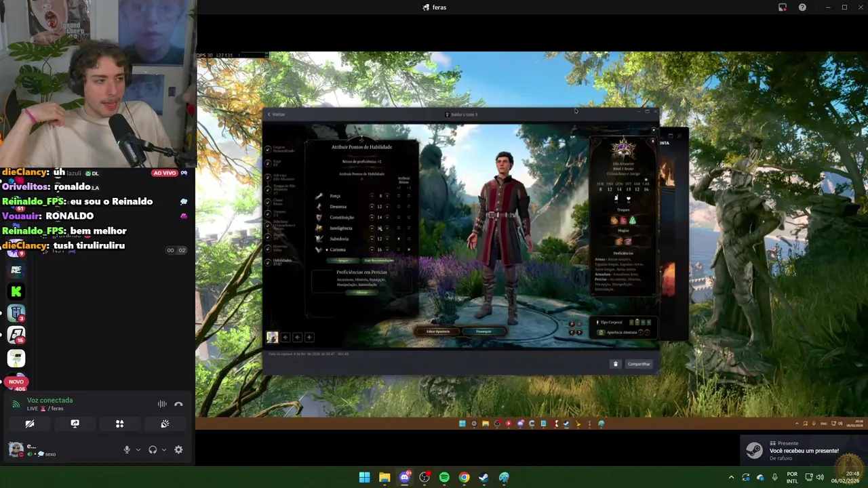Screen dimensions: 868x488
Task: Click the Compartilhar share button
Action: (x=639, y=364)
